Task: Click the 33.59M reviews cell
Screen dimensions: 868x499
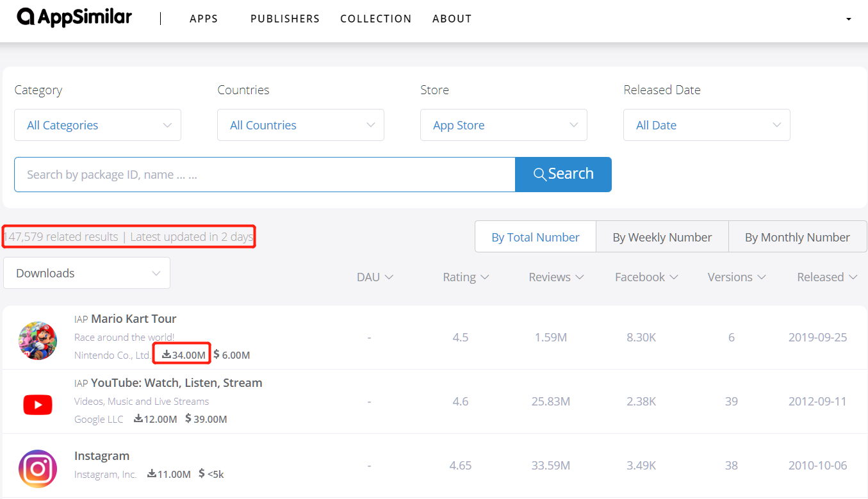Action: (x=550, y=465)
